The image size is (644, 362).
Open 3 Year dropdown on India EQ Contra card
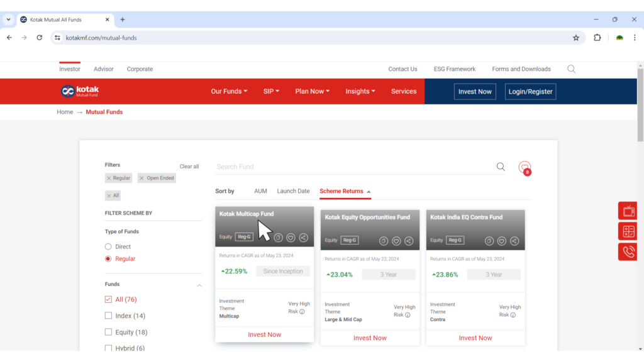(x=494, y=275)
